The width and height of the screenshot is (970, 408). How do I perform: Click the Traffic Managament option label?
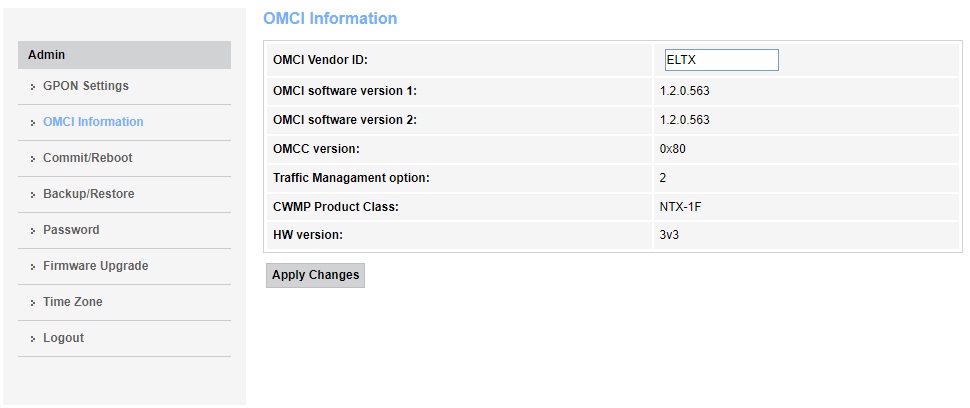point(350,178)
